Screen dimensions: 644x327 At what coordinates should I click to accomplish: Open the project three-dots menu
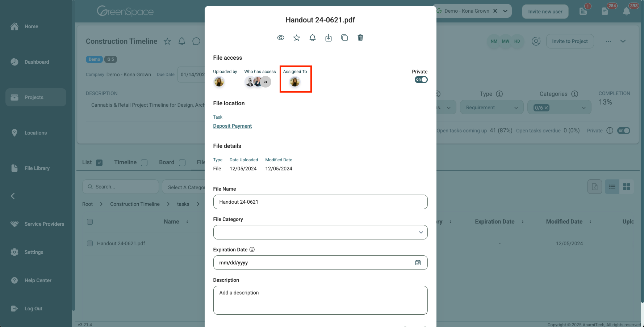pyautogui.click(x=609, y=41)
